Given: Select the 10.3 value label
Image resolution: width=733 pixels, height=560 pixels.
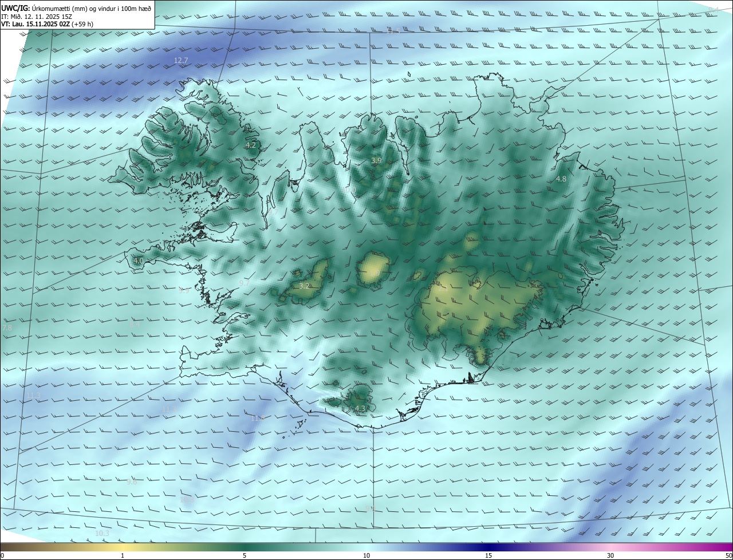Looking at the screenshot, I should pyautogui.click(x=102, y=534).
